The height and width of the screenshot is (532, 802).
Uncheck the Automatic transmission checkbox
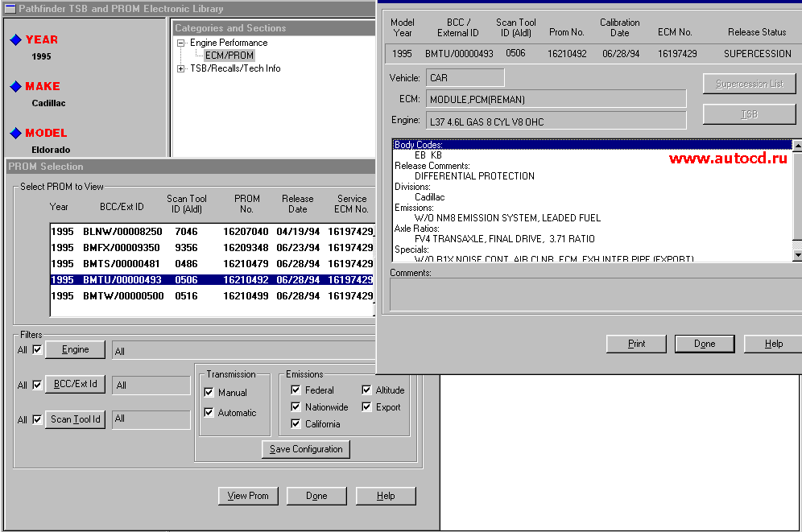coord(209,412)
